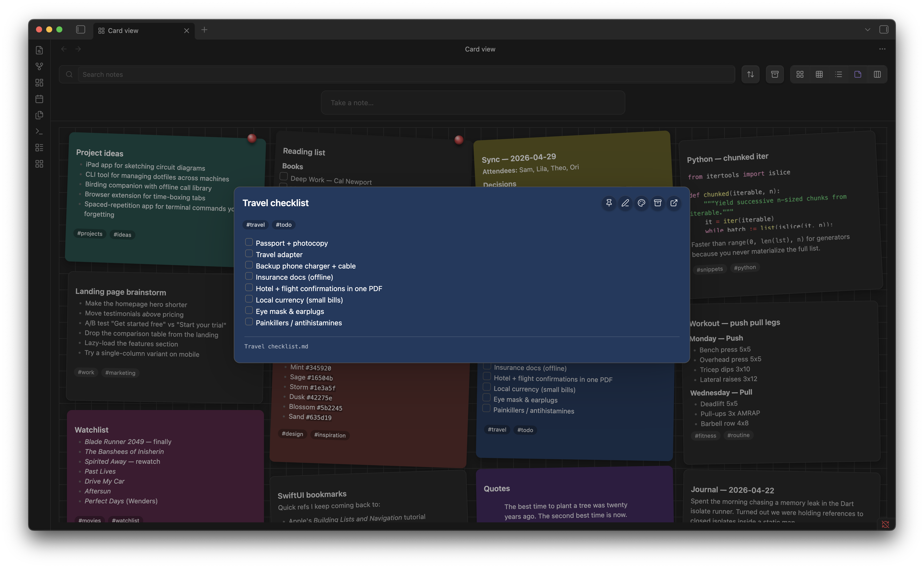The width and height of the screenshot is (924, 568).
Task: Click the Travel checklist.md filename
Action: (276, 346)
